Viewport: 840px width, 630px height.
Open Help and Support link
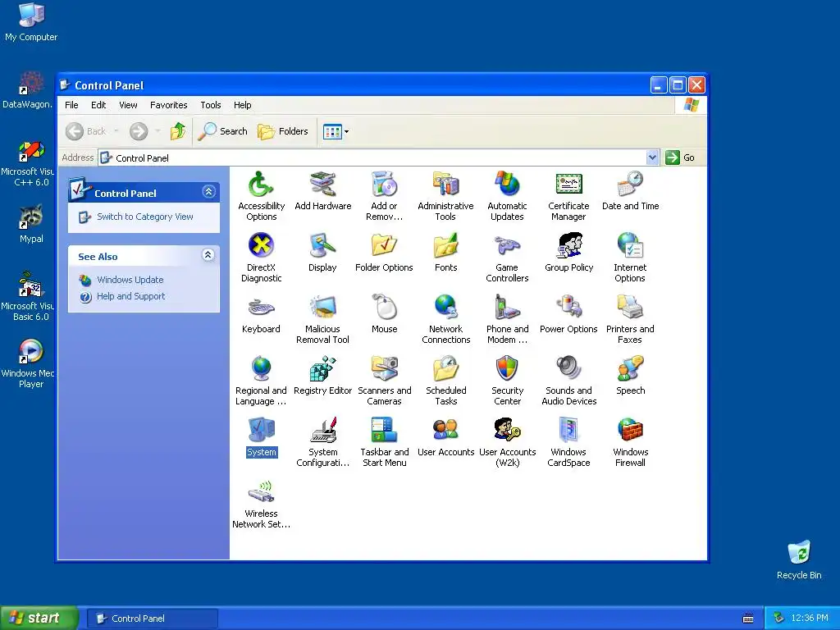coord(130,296)
